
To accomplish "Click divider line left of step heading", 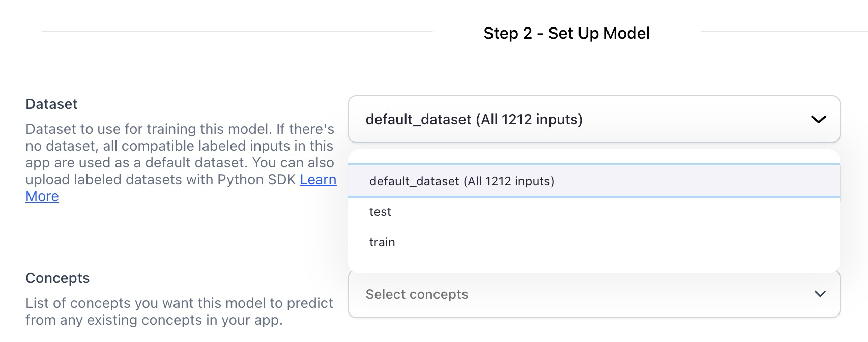I will coord(237,32).
